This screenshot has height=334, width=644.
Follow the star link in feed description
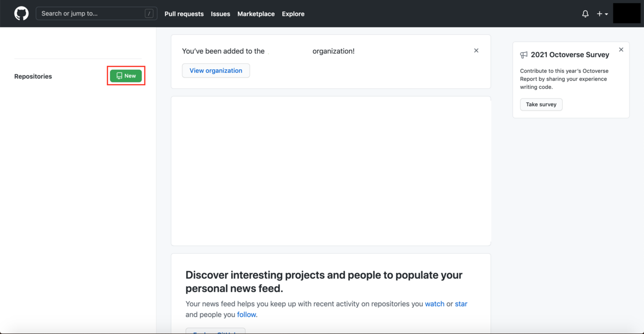(x=461, y=303)
